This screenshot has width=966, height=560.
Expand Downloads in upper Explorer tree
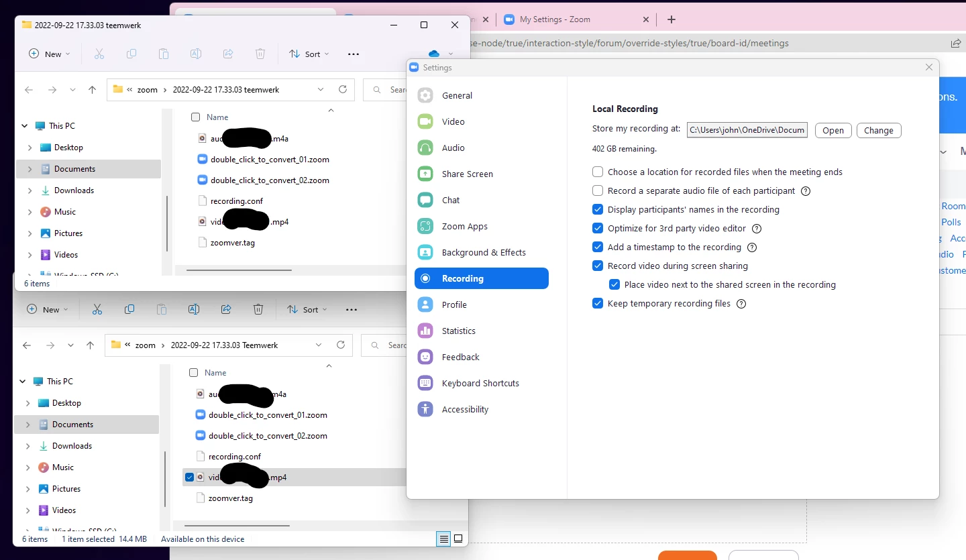click(x=30, y=190)
